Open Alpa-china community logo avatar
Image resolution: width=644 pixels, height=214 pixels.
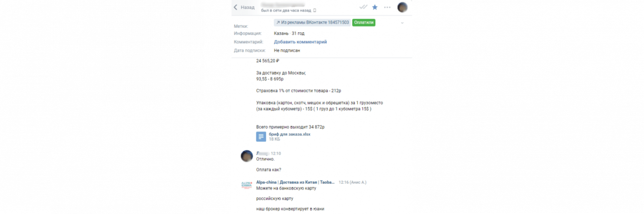click(x=247, y=185)
